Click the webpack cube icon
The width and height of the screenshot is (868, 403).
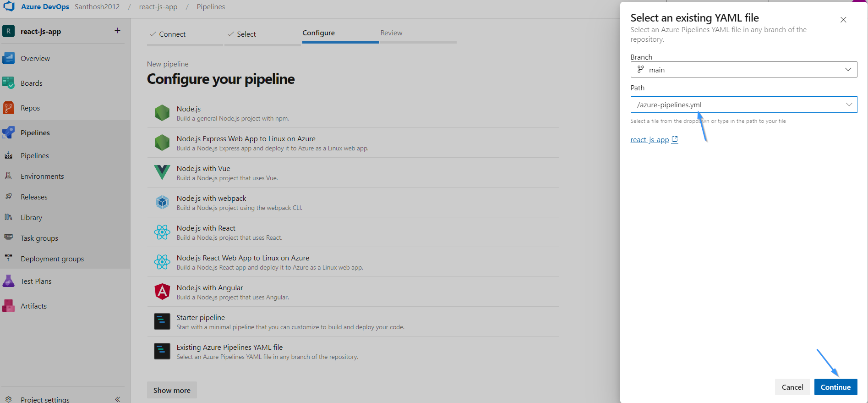[x=162, y=202]
